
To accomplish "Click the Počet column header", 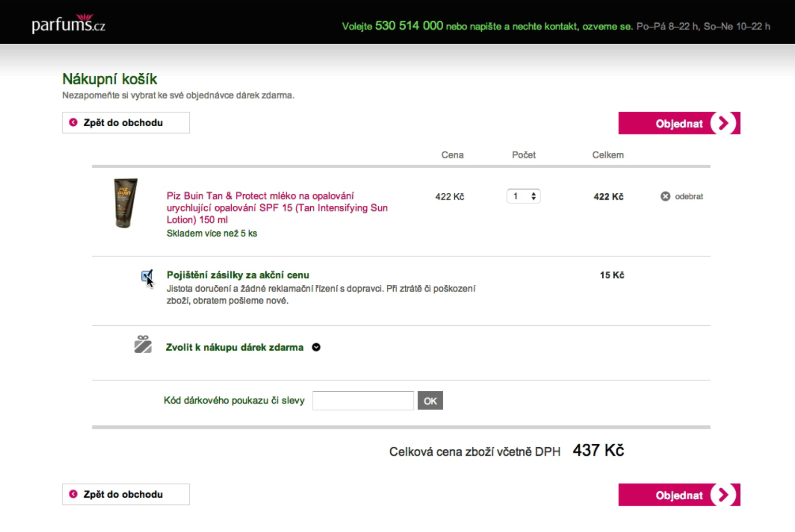I will click(x=524, y=155).
